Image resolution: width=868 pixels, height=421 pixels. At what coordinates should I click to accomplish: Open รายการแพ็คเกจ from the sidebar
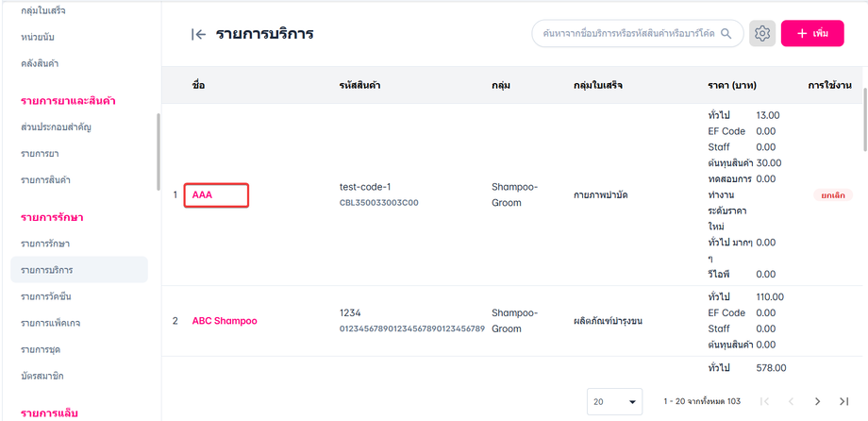(50, 323)
